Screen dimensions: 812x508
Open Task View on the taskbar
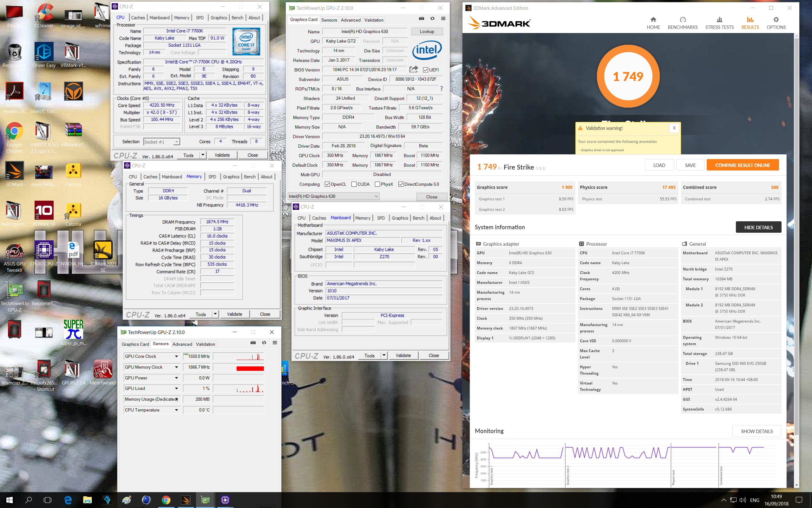point(48,500)
